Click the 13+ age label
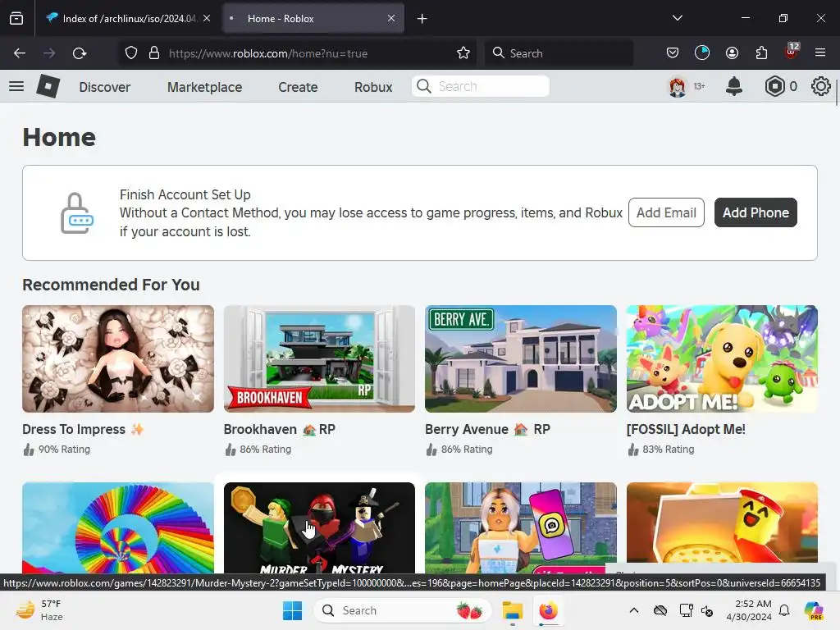The height and width of the screenshot is (630, 840). pos(699,86)
